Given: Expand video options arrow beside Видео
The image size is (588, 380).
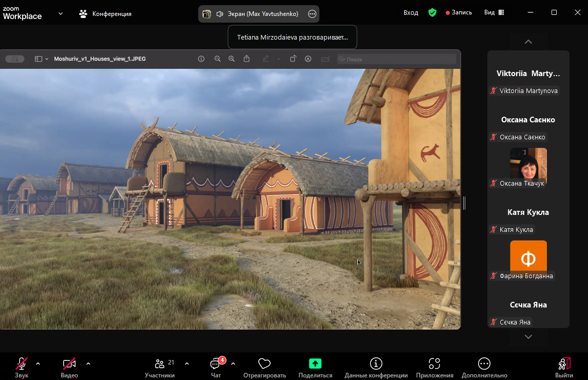Looking at the screenshot, I should click(88, 364).
